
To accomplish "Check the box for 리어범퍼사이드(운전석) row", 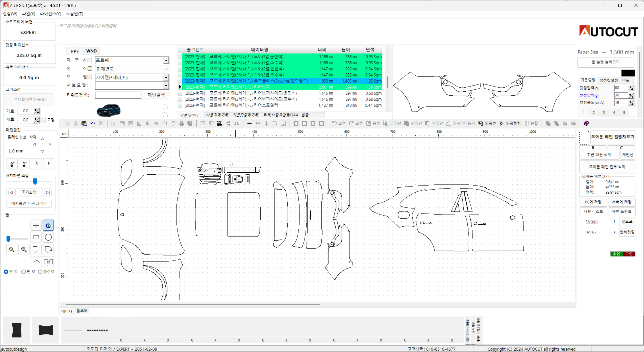I will [180, 93].
